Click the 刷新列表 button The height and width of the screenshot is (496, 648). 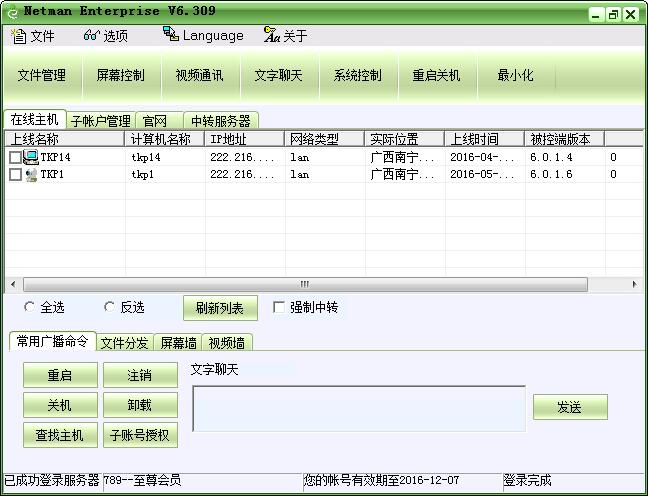pos(220,308)
